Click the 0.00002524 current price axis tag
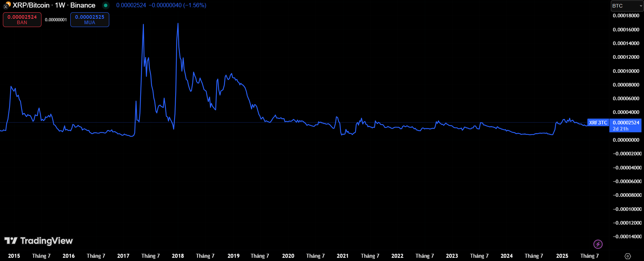This screenshot has width=644, height=261. pyautogui.click(x=626, y=123)
